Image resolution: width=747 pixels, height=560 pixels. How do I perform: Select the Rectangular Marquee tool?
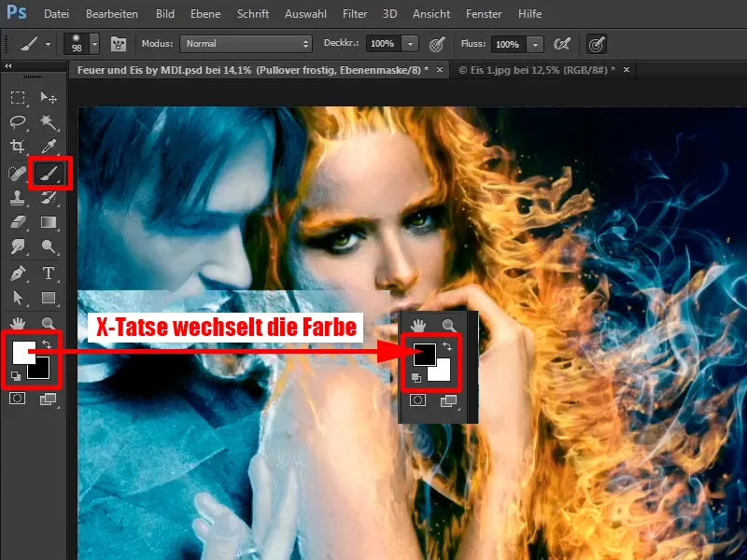tap(18, 98)
